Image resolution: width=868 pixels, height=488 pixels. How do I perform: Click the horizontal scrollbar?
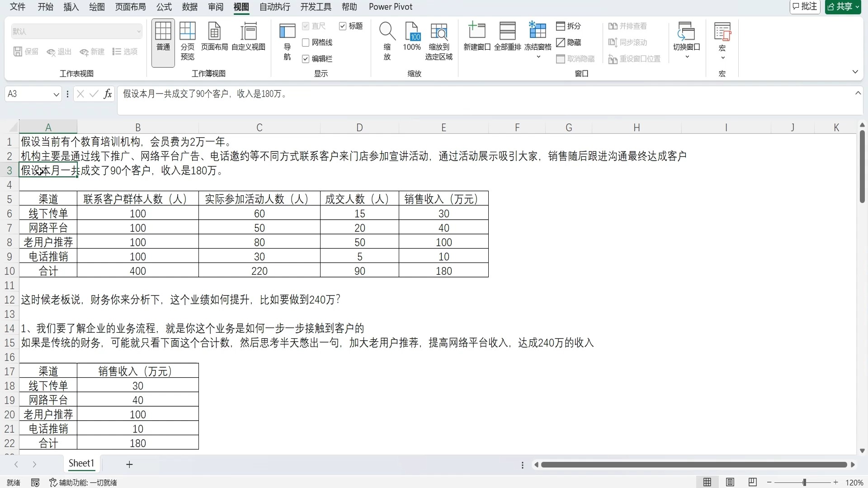click(x=694, y=465)
